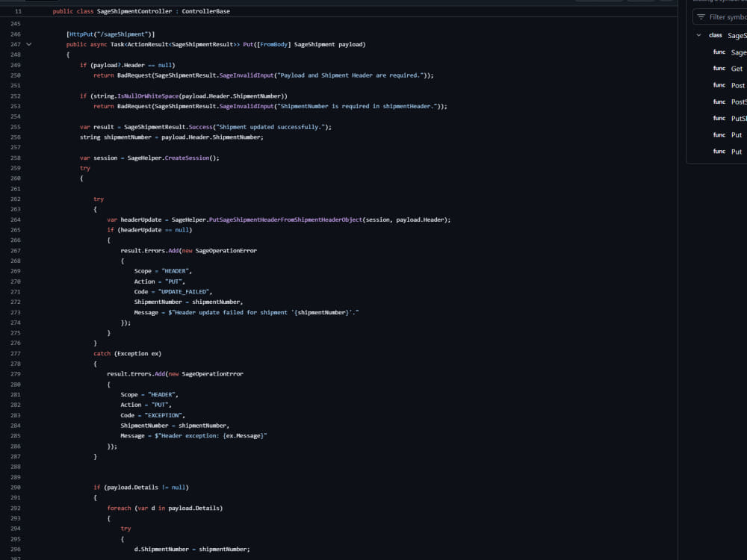
Task: Select line number 267
Action: 16,251
